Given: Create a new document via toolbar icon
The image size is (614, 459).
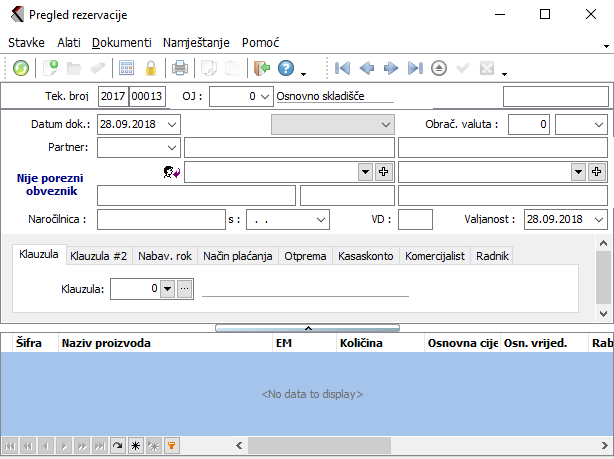Looking at the screenshot, I should pos(49,68).
